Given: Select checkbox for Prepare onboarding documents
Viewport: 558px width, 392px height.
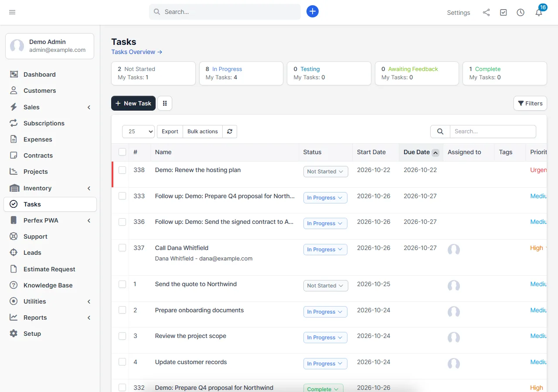Looking at the screenshot, I should point(122,310).
